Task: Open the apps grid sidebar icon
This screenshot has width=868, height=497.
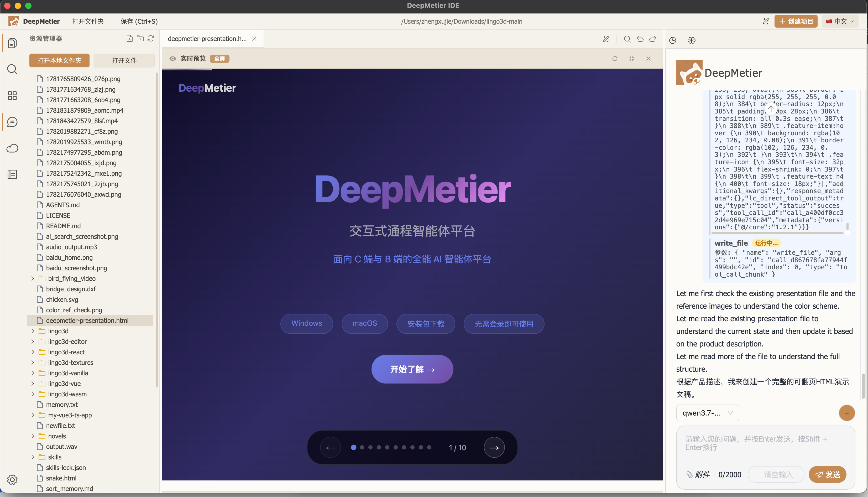Action: tap(12, 96)
